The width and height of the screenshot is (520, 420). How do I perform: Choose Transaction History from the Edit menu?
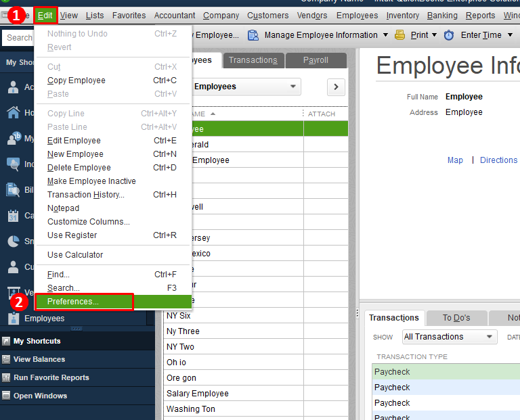[113, 195]
